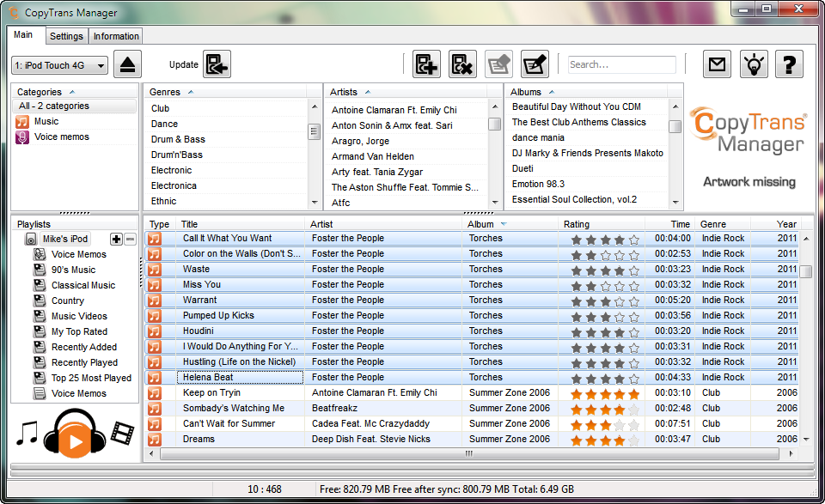
Task: Open the Recently Played playlist
Action: point(84,362)
